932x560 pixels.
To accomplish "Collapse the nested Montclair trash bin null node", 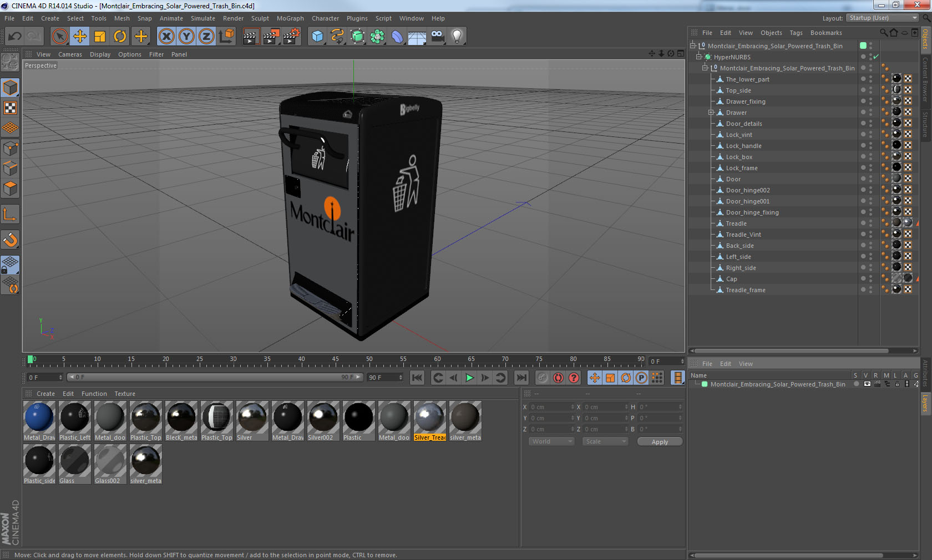I will coord(705,68).
